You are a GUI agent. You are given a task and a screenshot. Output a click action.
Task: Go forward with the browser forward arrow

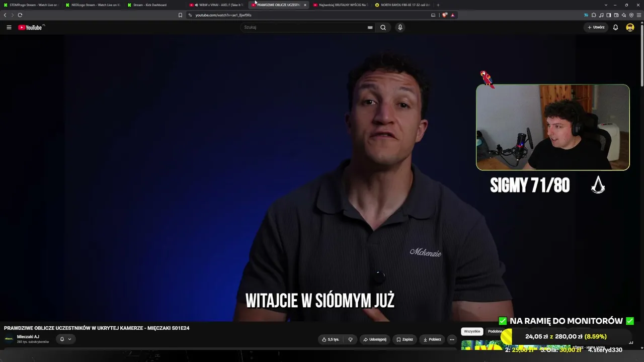pos(13,15)
